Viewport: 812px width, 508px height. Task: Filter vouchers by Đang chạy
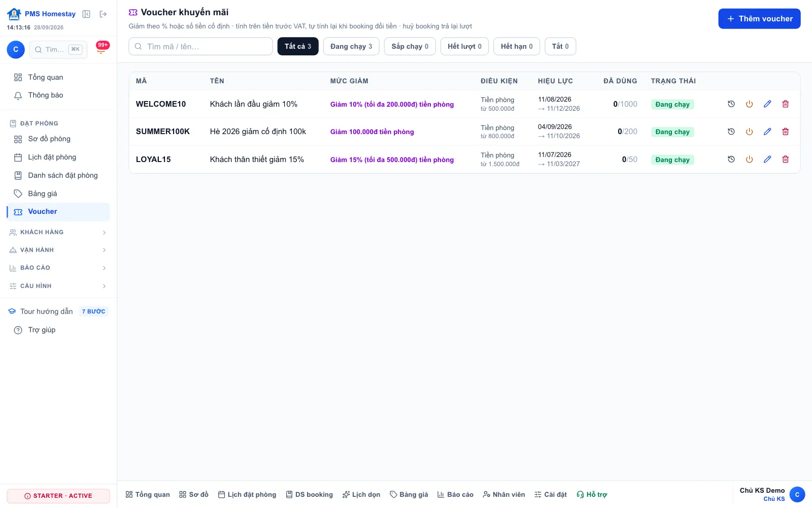(x=351, y=46)
